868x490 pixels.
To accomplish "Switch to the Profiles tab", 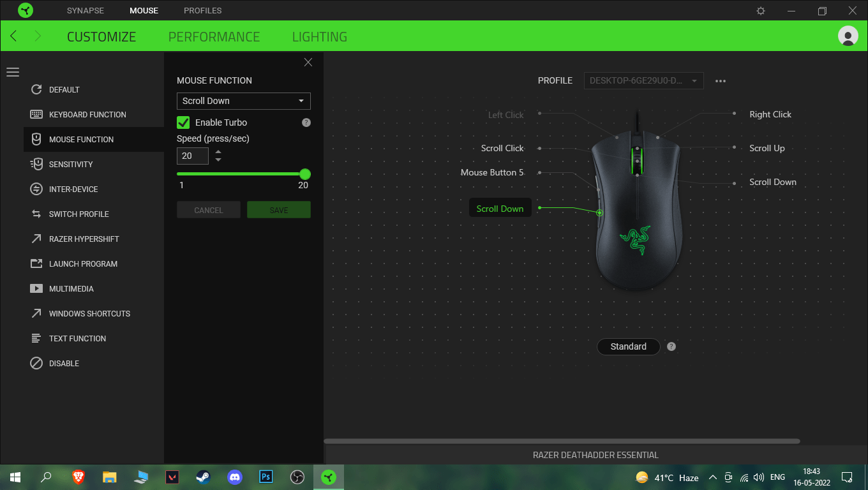I will [x=203, y=11].
